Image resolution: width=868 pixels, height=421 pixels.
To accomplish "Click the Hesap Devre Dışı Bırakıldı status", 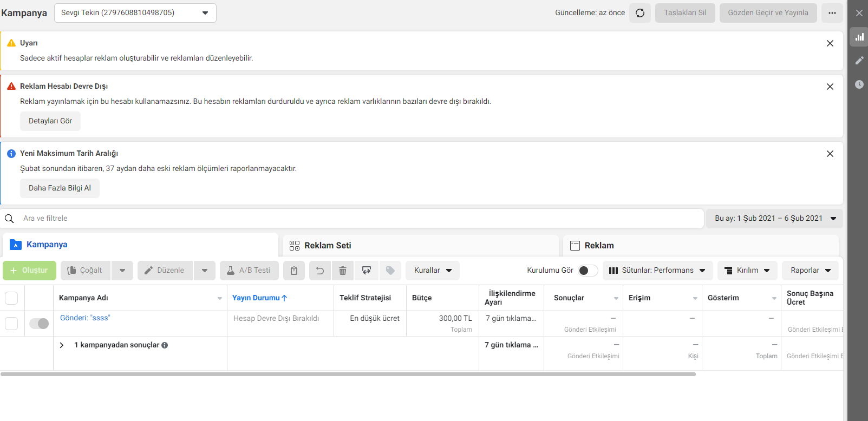I will click(276, 319).
